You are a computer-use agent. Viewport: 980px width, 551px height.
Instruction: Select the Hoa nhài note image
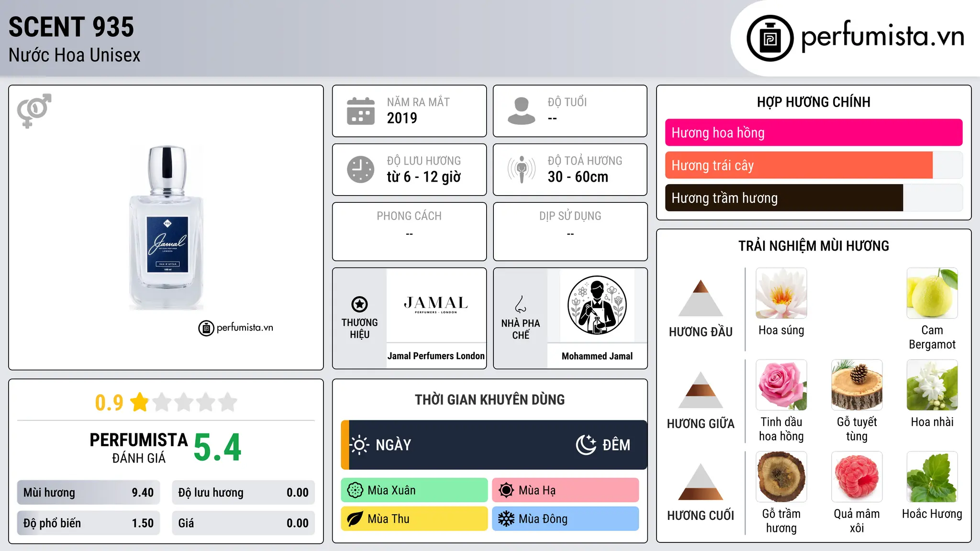[x=932, y=385]
